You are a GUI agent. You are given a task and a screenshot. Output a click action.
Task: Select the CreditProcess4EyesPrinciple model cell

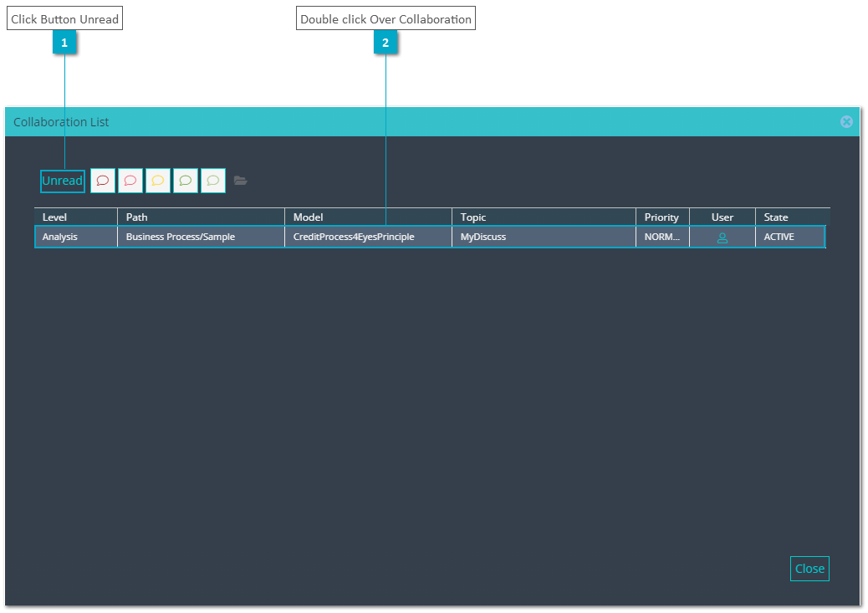(368, 237)
